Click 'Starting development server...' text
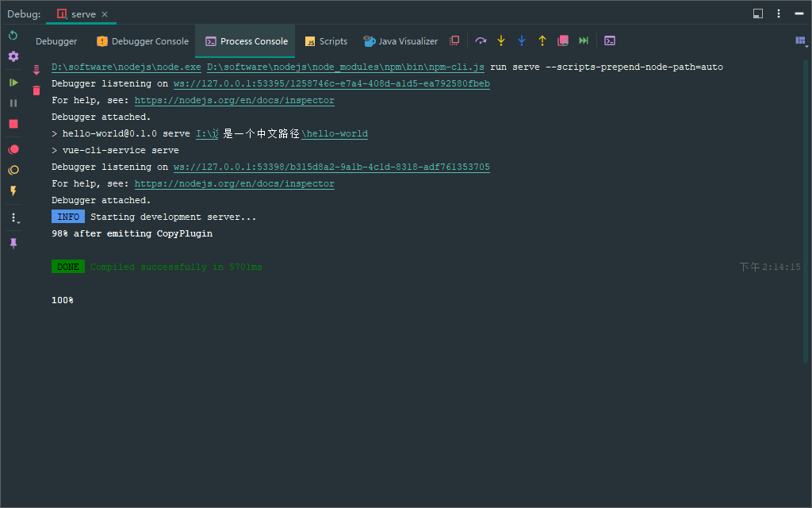 pyautogui.click(x=173, y=217)
